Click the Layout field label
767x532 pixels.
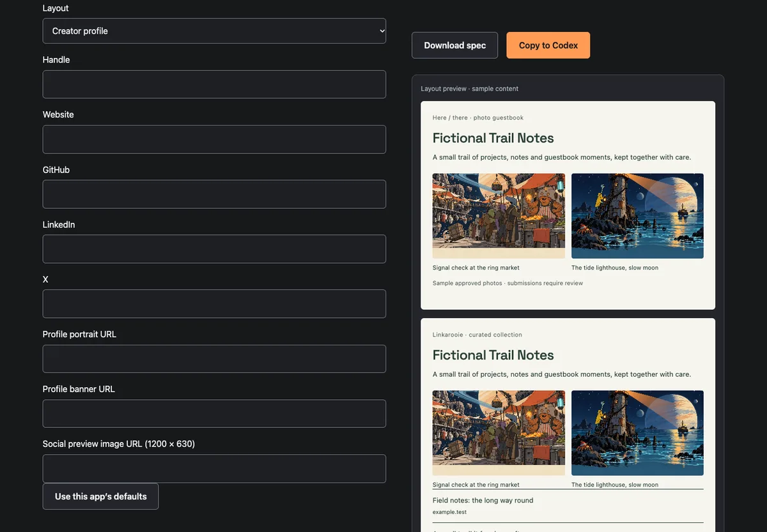point(56,8)
